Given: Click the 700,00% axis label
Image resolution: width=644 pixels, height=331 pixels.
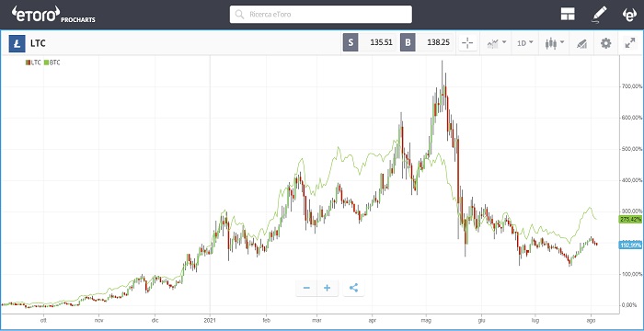Looking at the screenshot, I should 631,86.
